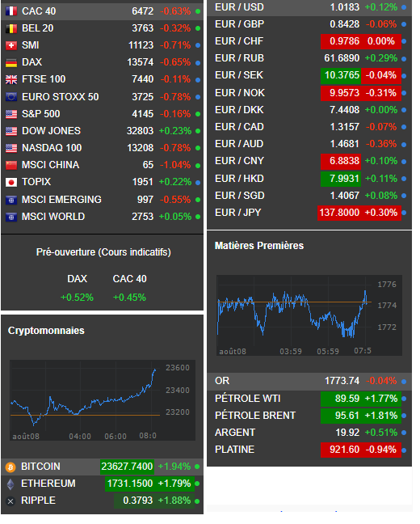This screenshot has height=524, width=420.
Task: Click the green status dot on MSCI WORLD row
Action: (x=198, y=217)
